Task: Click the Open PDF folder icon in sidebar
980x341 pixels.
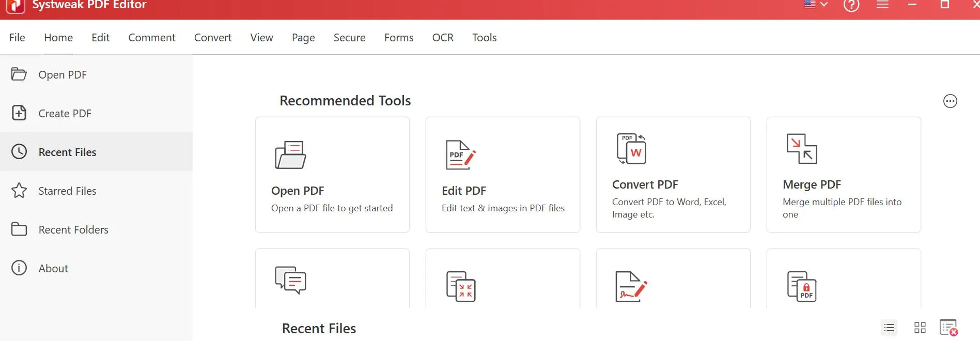Action: 19,74
